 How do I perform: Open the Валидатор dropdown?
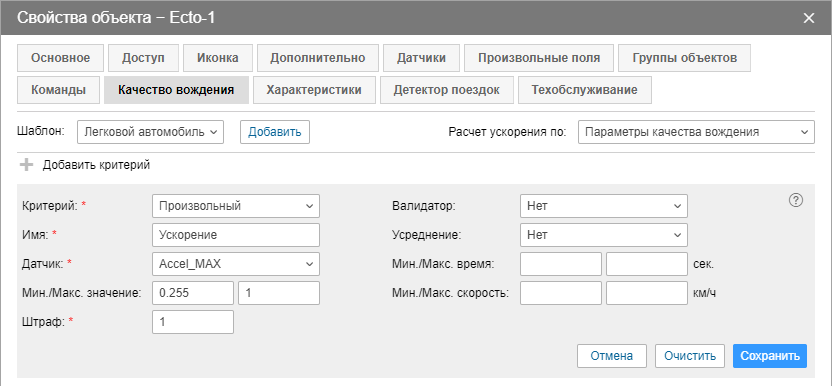click(x=604, y=206)
